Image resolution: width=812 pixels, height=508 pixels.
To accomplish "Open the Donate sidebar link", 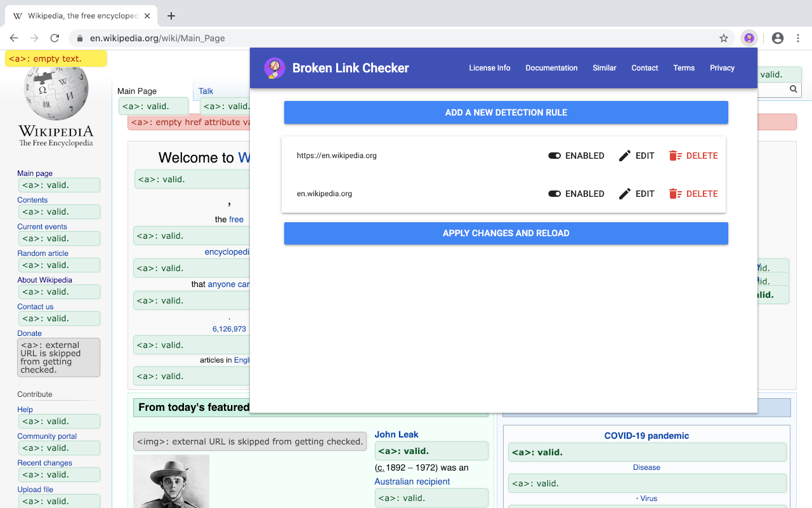I will click(x=29, y=333).
